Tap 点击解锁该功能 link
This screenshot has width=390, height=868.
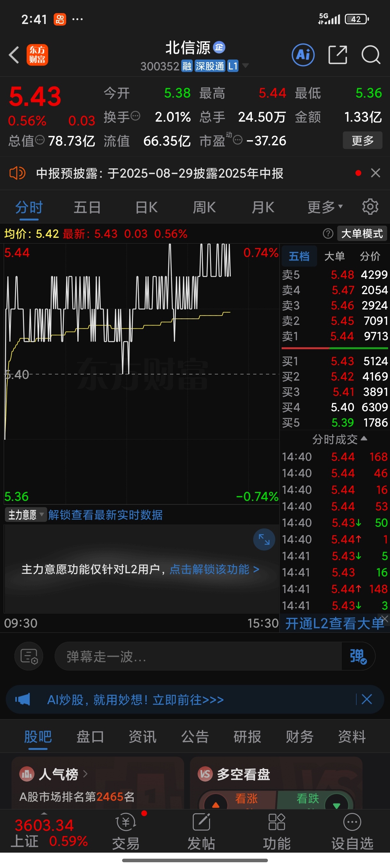[x=215, y=569]
